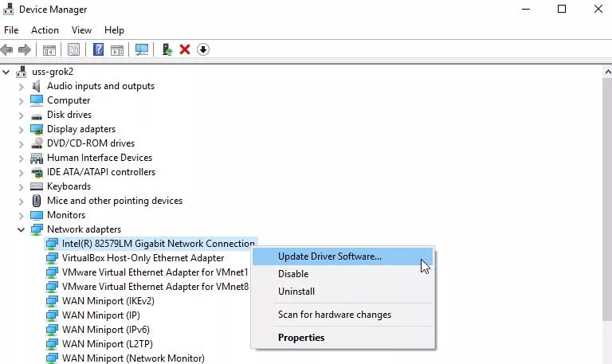Click the Back arrow toolbar icon
The height and width of the screenshot is (364, 612).
[6, 49]
